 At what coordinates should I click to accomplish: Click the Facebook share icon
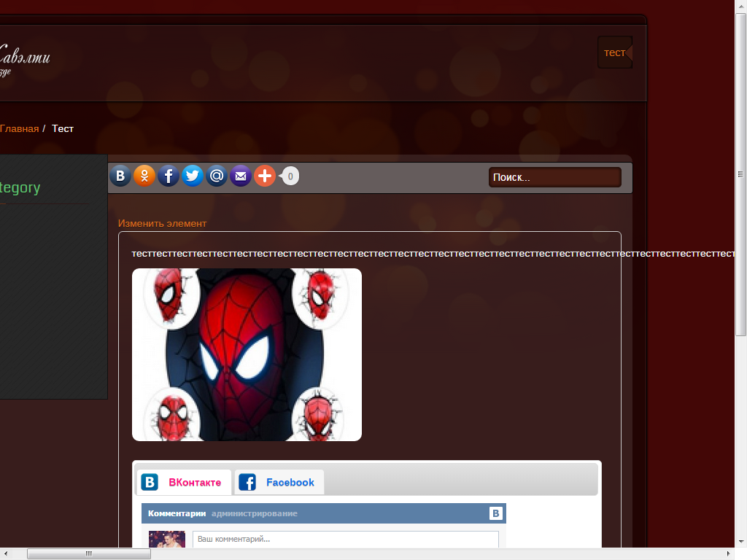click(169, 176)
